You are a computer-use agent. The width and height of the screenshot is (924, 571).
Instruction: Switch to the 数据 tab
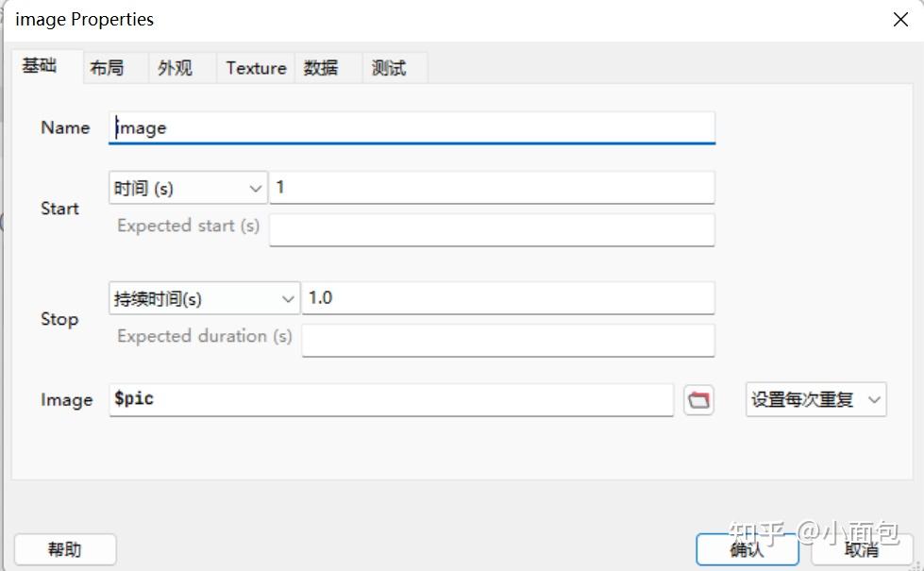[321, 68]
